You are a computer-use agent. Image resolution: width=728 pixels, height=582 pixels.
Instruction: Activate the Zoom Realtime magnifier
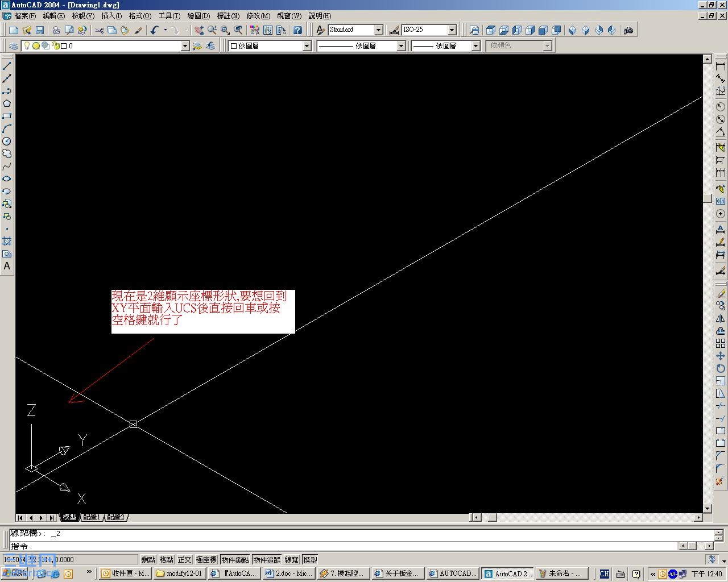(212, 30)
